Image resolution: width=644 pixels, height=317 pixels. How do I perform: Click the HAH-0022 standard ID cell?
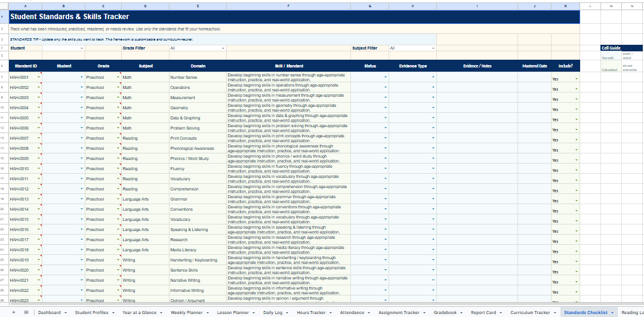click(x=26, y=290)
